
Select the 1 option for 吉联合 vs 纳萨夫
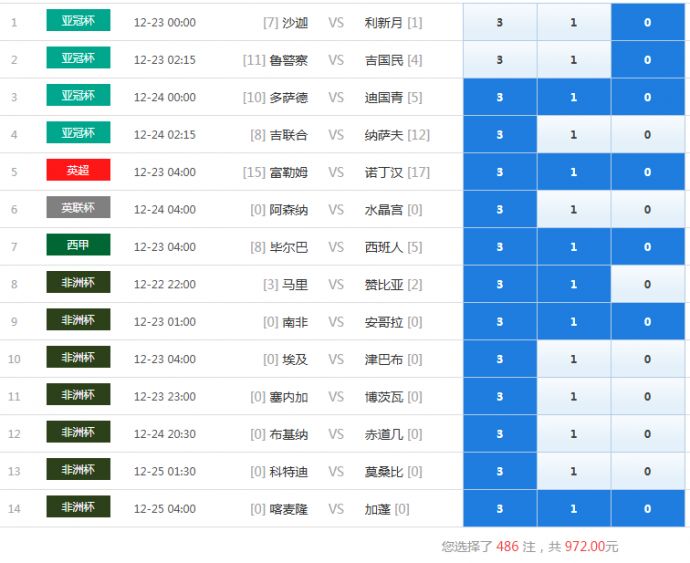573,135
